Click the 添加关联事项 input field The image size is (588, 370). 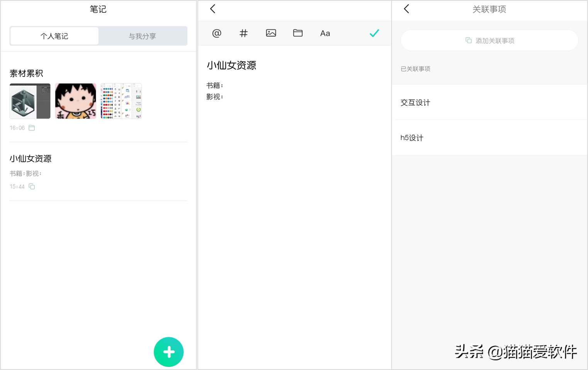[x=489, y=40]
